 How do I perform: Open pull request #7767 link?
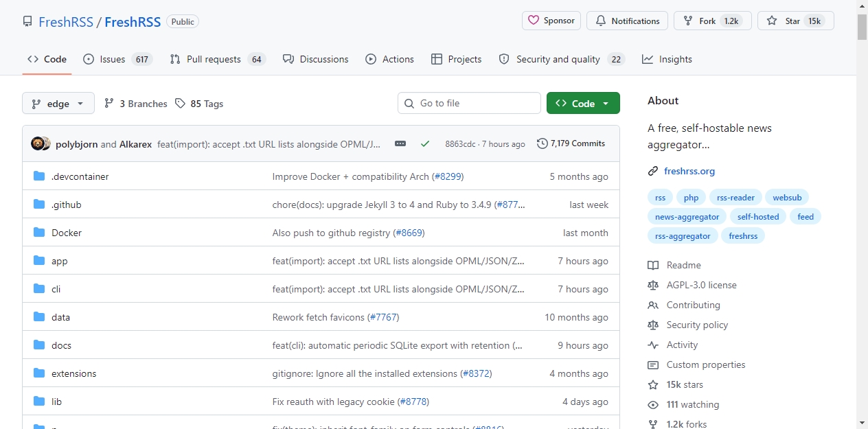coord(383,317)
